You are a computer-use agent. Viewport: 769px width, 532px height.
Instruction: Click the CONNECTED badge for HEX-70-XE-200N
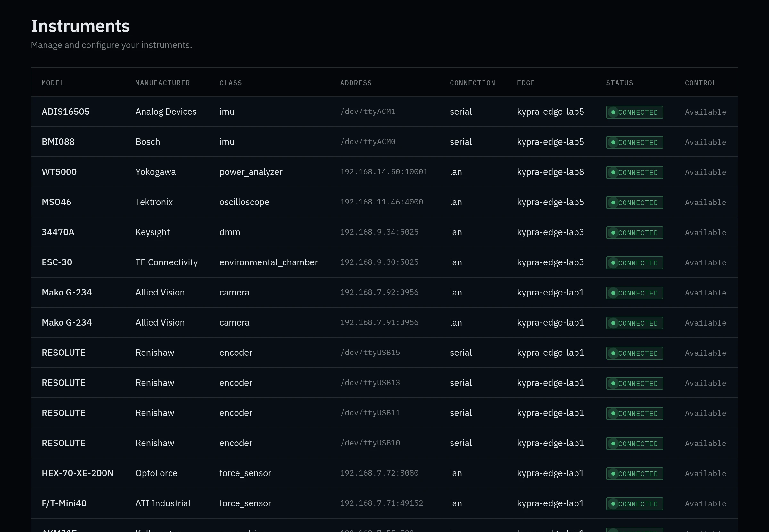coord(634,474)
